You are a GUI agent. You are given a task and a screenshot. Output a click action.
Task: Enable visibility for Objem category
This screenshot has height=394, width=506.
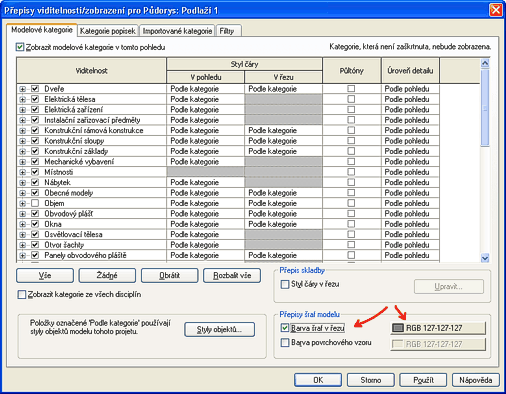tap(35, 203)
